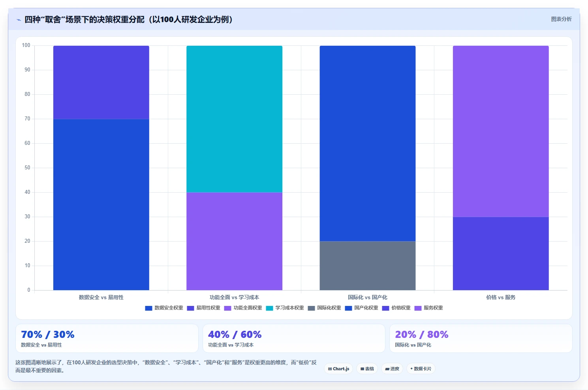Click the indigo 价格 bar segment

click(x=501, y=253)
